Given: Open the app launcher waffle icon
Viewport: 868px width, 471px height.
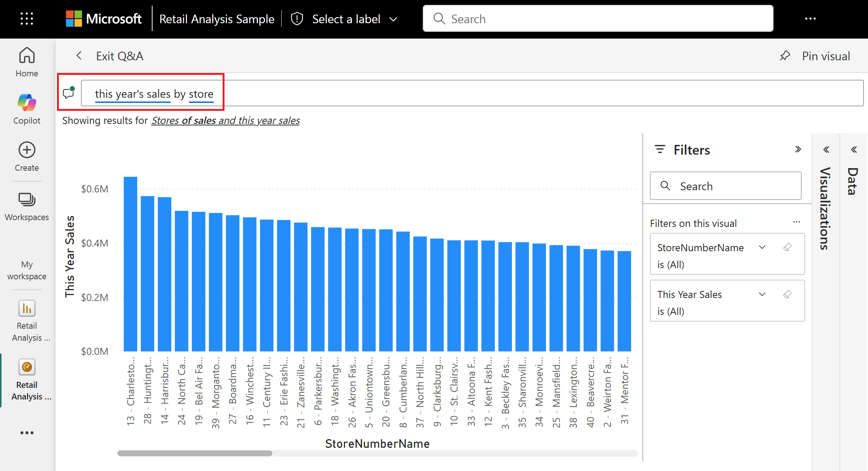Looking at the screenshot, I should click(x=27, y=19).
